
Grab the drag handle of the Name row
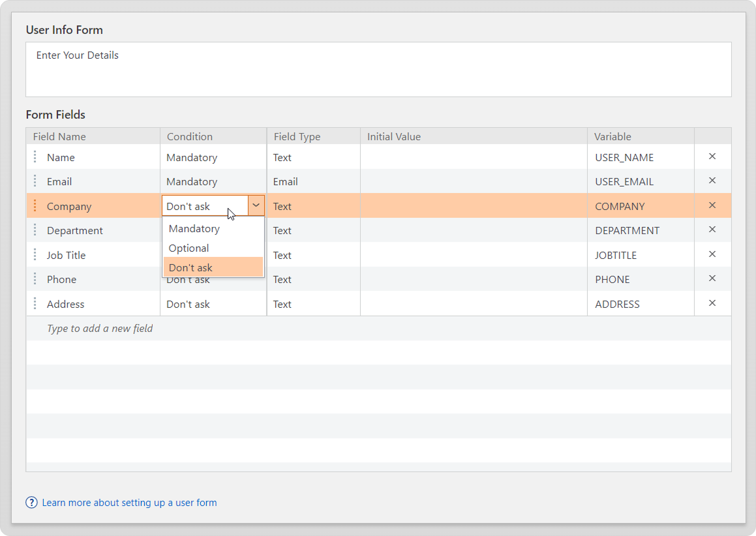click(x=35, y=156)
